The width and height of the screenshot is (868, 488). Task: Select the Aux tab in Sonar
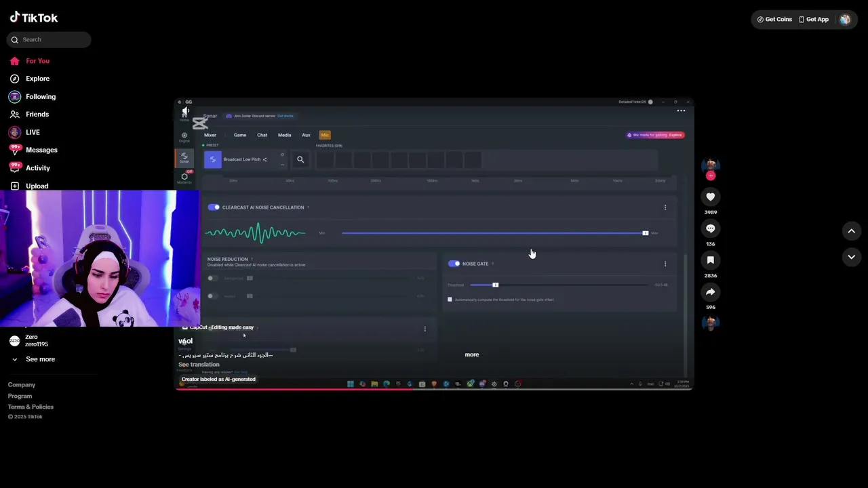(306, 135)
